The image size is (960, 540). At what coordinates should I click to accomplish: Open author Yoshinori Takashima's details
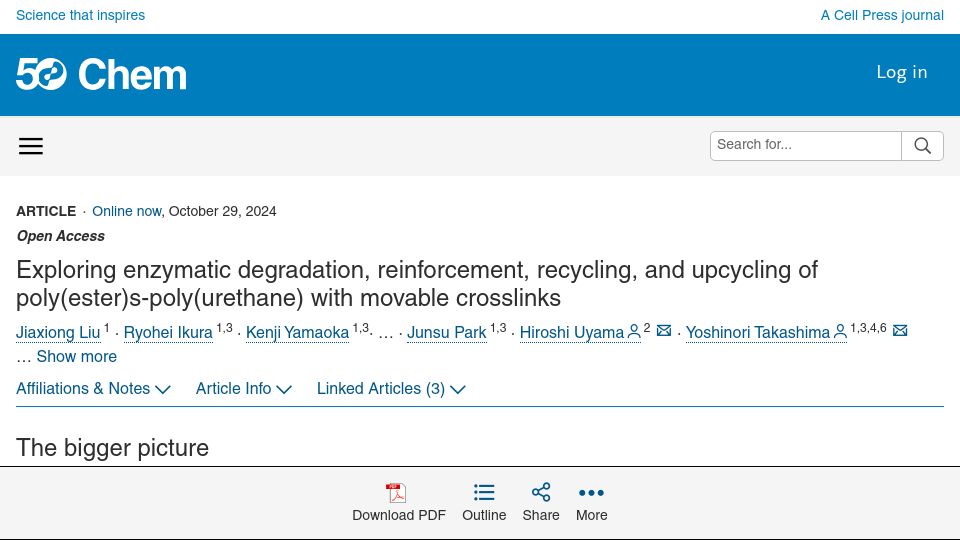pyautogui.click(x=758, y=332)
